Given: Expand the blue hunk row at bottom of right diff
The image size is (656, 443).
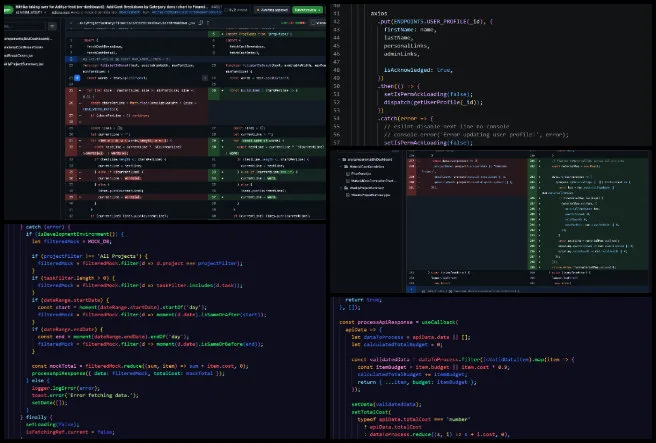Looking at the screenshot, I should point(412,290).
